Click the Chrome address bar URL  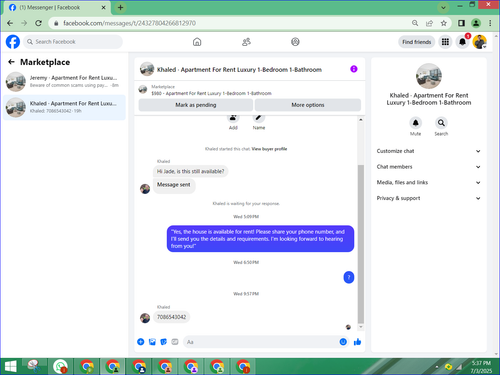(129, 23)
